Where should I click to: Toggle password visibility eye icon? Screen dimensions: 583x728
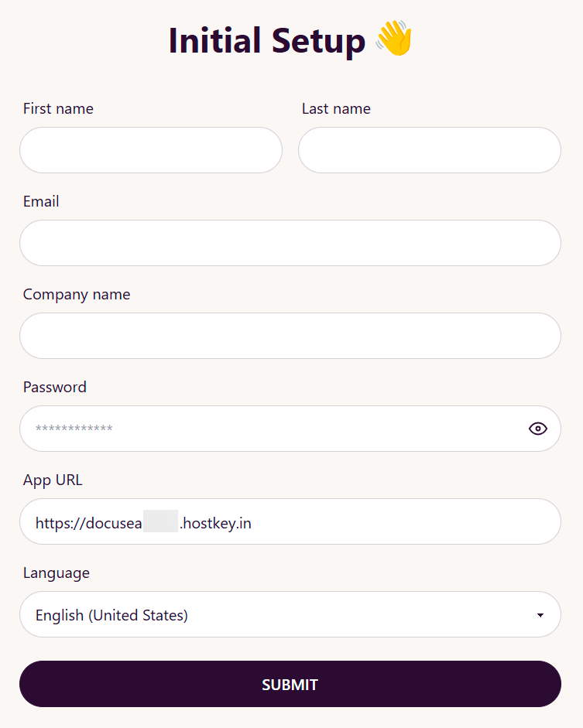537,429
